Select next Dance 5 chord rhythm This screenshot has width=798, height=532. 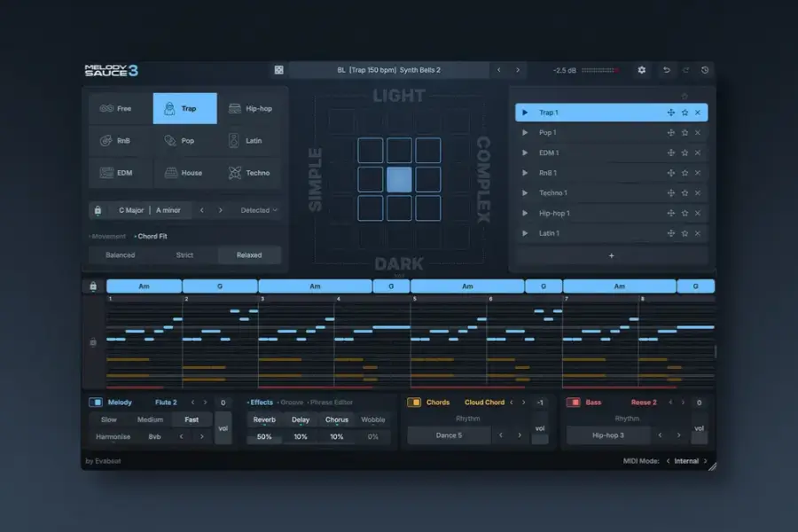(x=519, y=435)
